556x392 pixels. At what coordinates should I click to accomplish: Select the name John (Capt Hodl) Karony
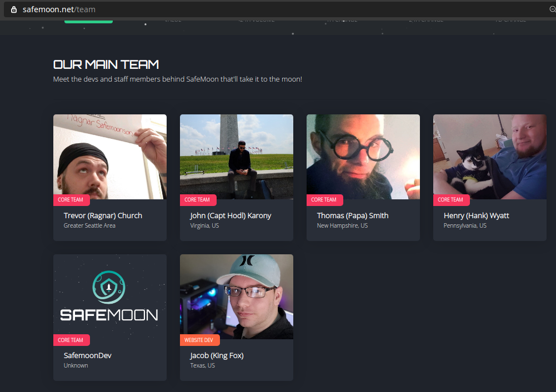point(231,215)
